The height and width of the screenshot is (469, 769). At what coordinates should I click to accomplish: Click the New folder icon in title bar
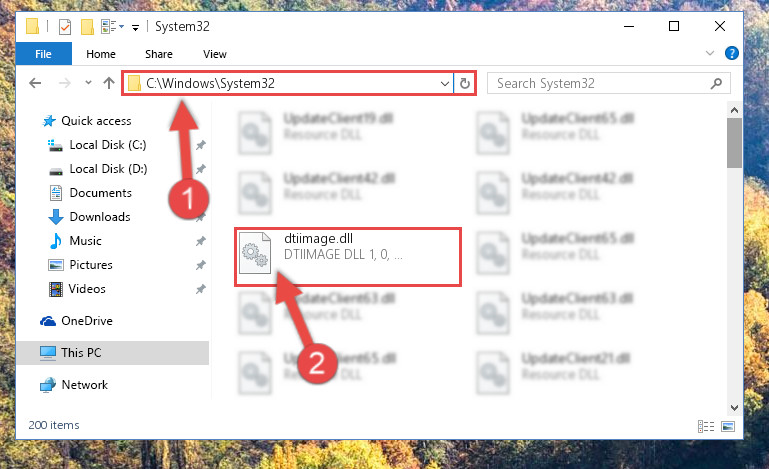(x=87, y=26)
